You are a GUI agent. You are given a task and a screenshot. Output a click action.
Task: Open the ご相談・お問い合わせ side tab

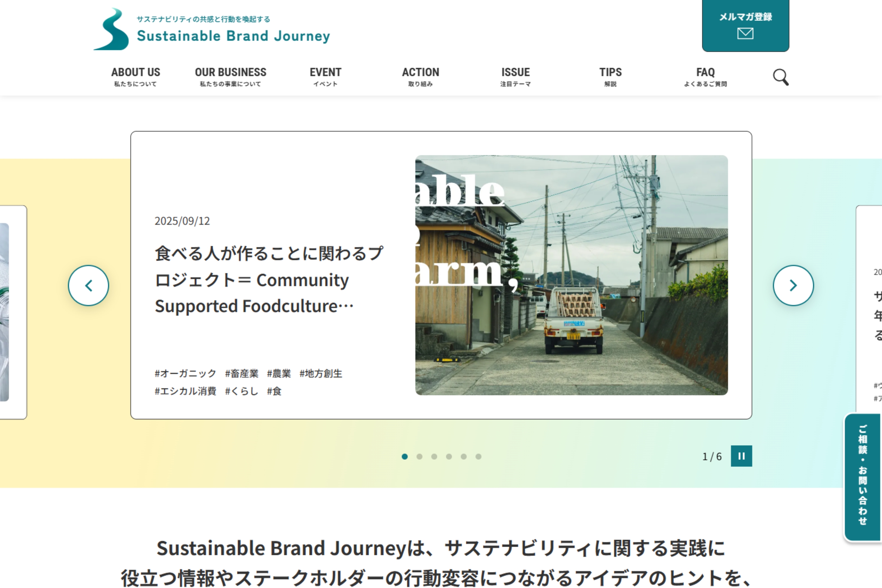pyautogui.click(x=862, y=476)
